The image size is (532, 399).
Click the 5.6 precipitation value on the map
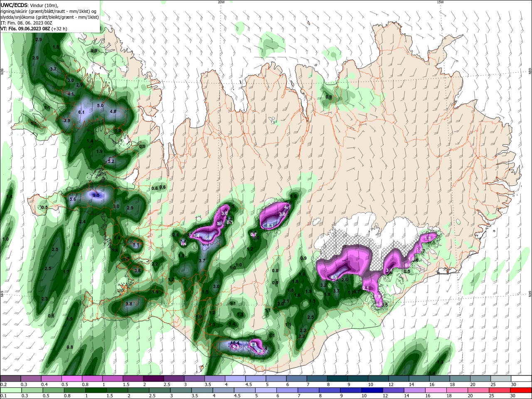pos(73,199)
